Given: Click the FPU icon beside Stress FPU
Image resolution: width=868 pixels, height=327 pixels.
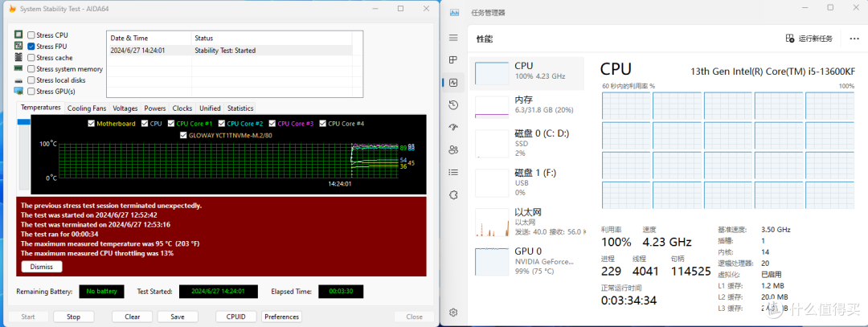Looking at the screenshot, I should coord(18,46).
